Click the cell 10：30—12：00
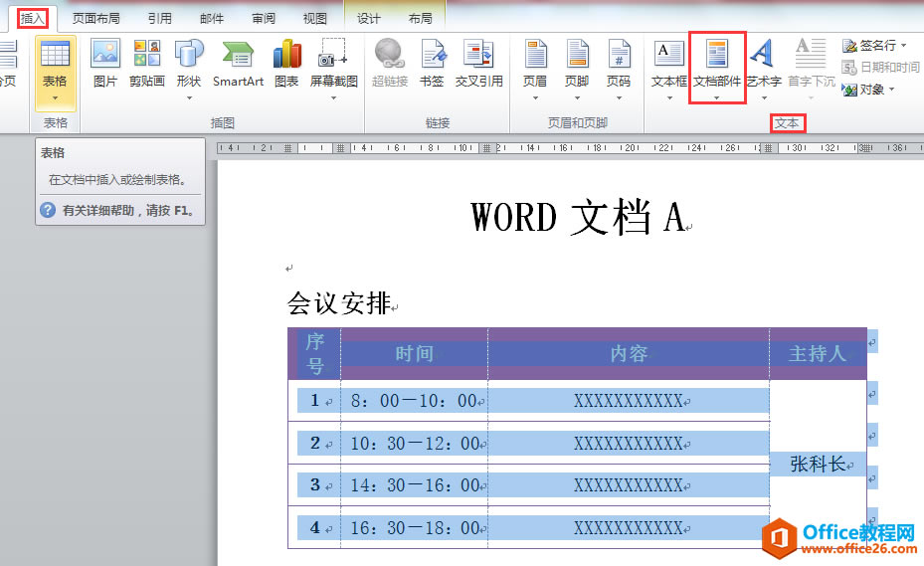Image resolution: width=924 pixels, height=566 pixels. pos(415,444)
